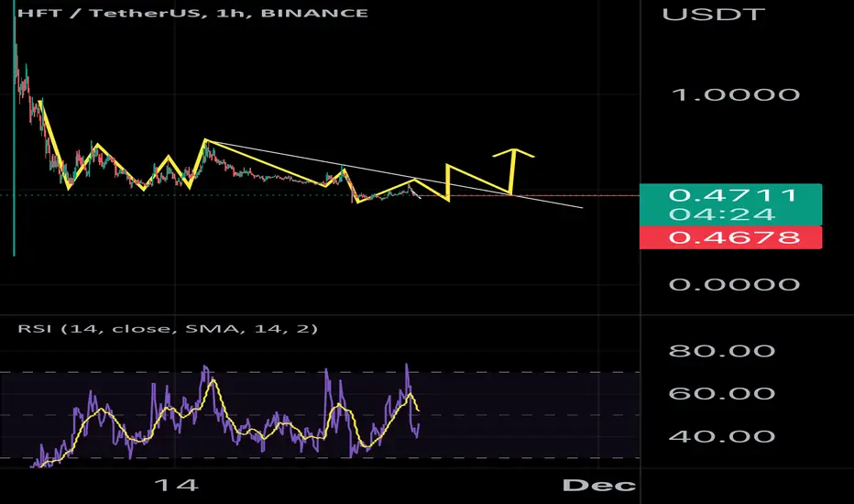Click the 14 date label on time axis
This screenshot has height=504, width=854.
coord(176,485)
